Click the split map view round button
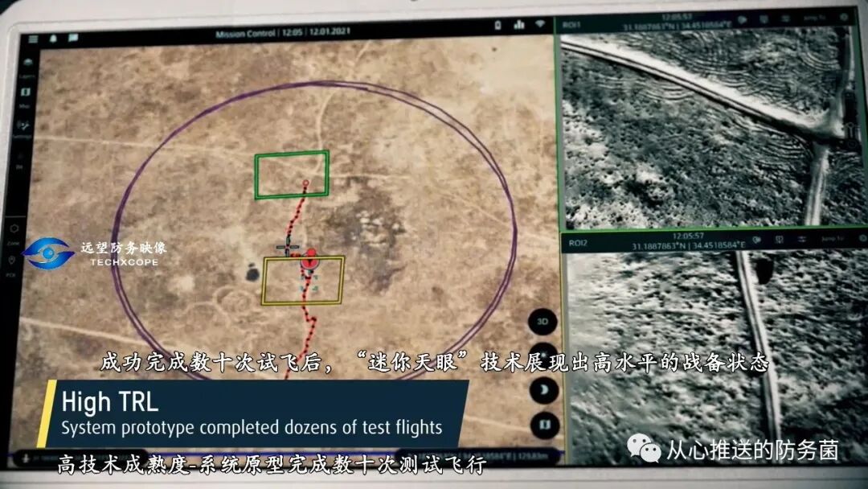This screenshot has height=489, width=868. [x=545, y=425]
